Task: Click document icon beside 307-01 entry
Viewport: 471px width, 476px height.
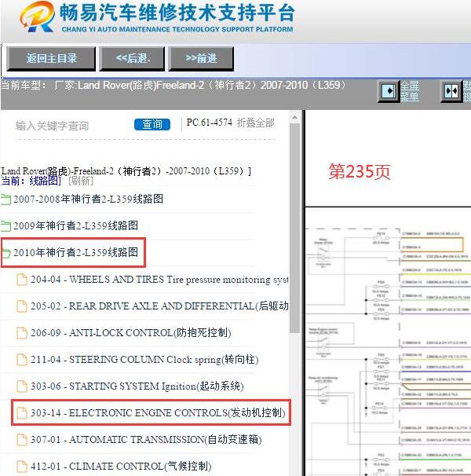Action: coord(21,440)
